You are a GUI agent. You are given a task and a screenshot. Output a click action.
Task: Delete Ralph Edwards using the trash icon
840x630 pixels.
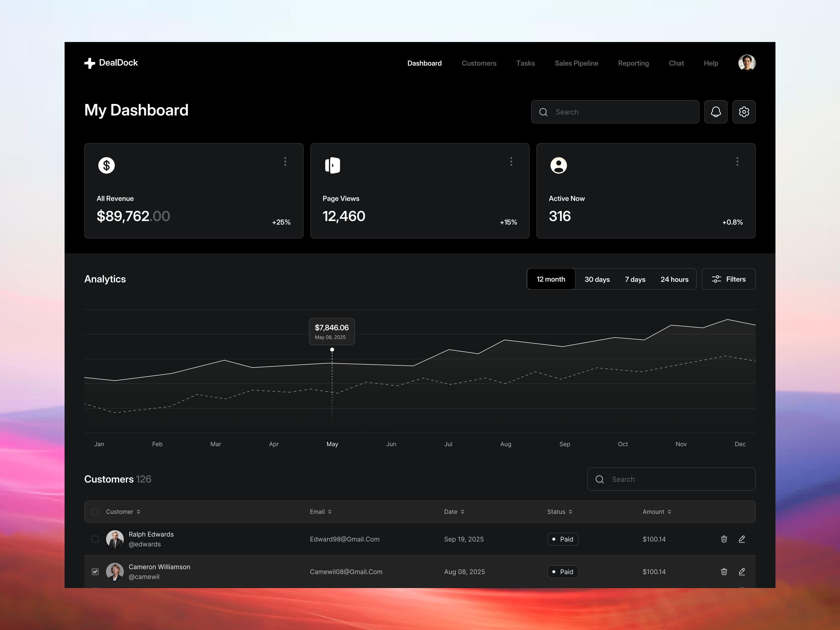pyautogui.click(x=724, y=539)
